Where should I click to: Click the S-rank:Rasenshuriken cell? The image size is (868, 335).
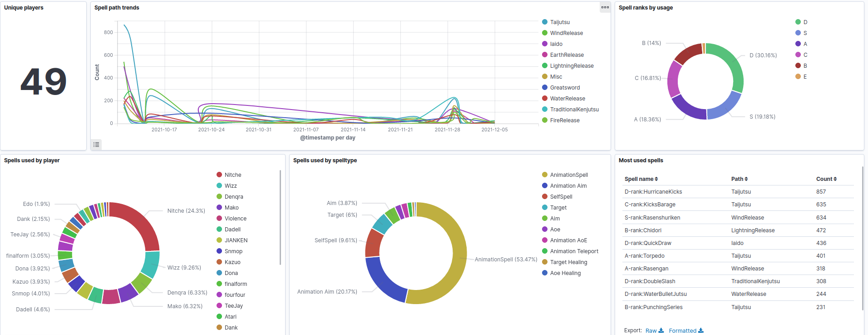(652, 218)
